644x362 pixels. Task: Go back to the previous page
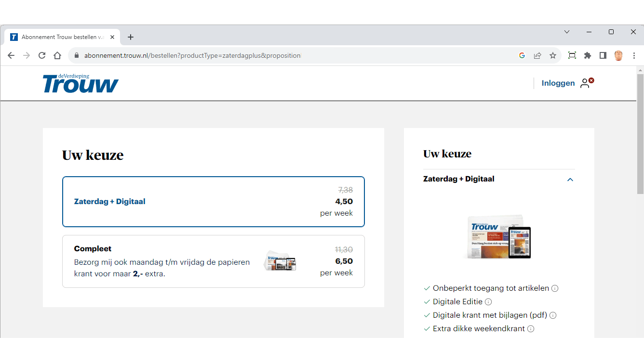pos(11,55)
